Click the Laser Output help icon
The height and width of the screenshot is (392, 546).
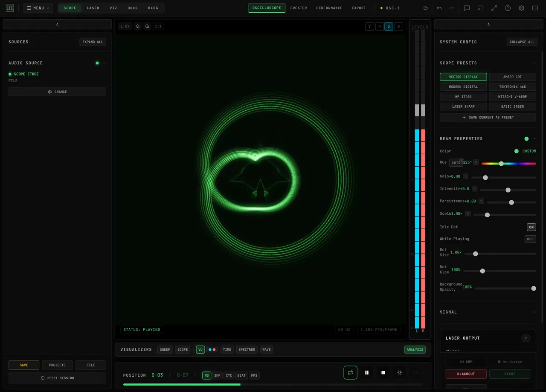pos(526,338)
